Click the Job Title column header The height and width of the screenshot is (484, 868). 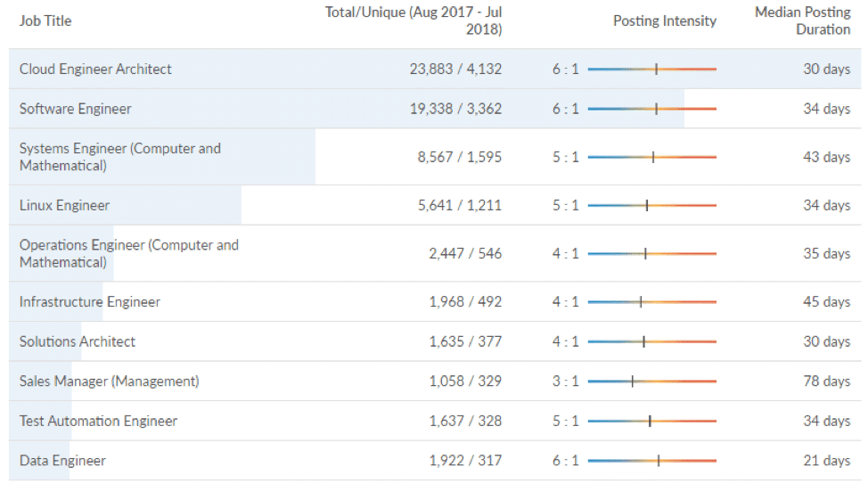pyautogui.click(x=45, y=21)
